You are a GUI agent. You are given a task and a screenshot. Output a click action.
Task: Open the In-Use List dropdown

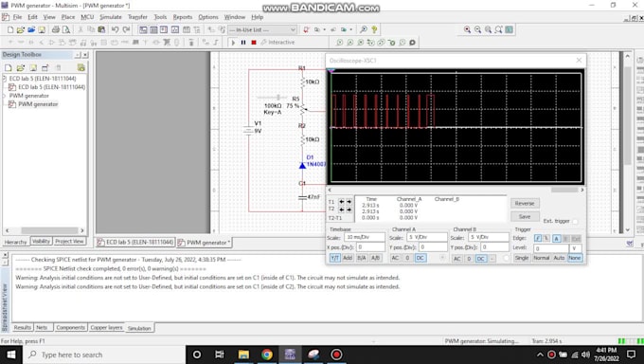tap(293, 29)
